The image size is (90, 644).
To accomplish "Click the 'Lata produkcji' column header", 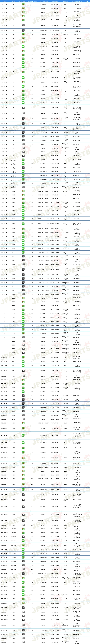I will 44,1.
